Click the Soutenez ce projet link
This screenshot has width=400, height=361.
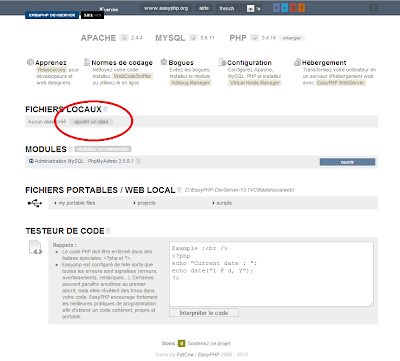click(209, 343)
